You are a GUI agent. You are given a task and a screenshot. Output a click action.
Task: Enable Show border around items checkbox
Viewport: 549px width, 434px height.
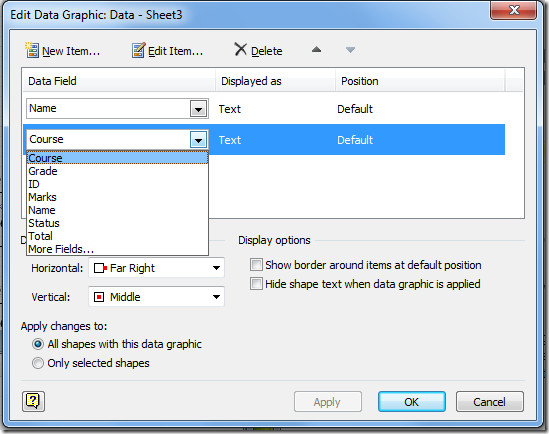tap(256, 265)
